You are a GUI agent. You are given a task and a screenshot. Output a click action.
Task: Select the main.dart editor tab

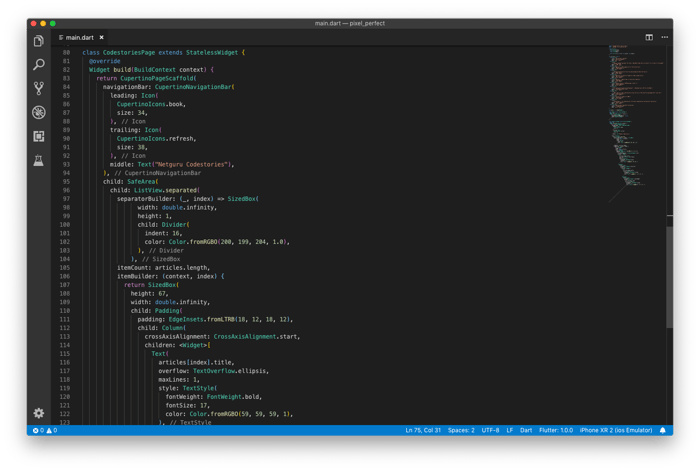pyautogui.click(x=80, y=37)
